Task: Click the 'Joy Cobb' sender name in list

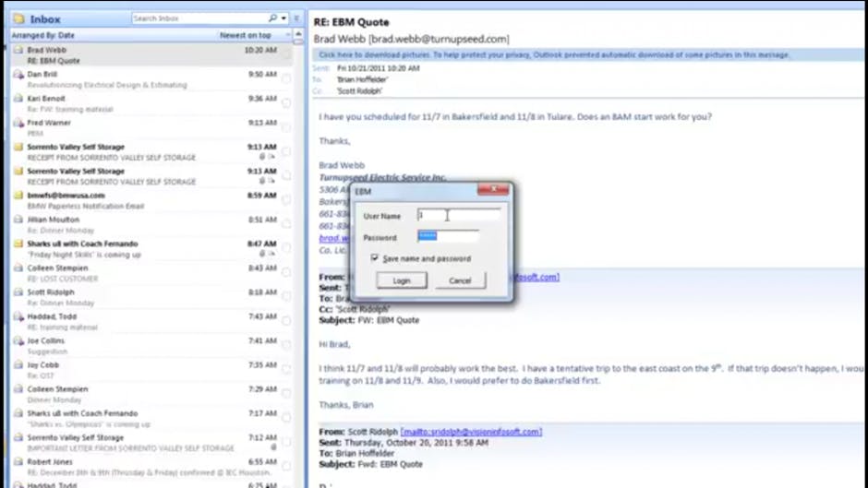Action: pyautogui.click(x=42, y=365)
